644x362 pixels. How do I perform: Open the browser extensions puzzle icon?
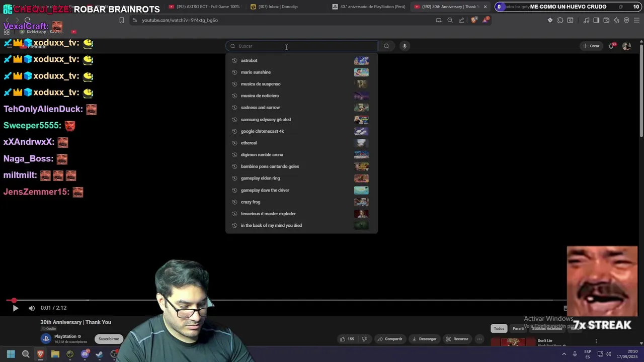pos(560,20)
